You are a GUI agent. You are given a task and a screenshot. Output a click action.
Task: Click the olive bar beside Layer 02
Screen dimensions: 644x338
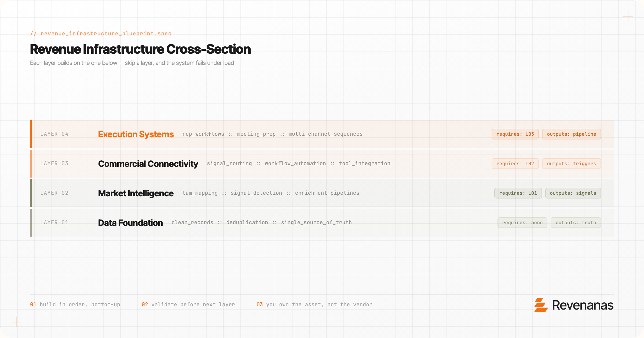coord(31,193)
